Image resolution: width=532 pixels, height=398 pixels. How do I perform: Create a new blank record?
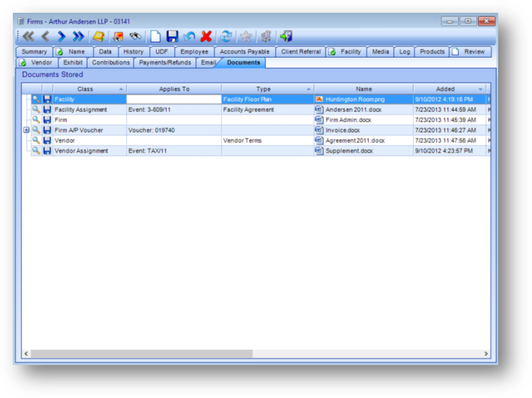pos(156,37)
